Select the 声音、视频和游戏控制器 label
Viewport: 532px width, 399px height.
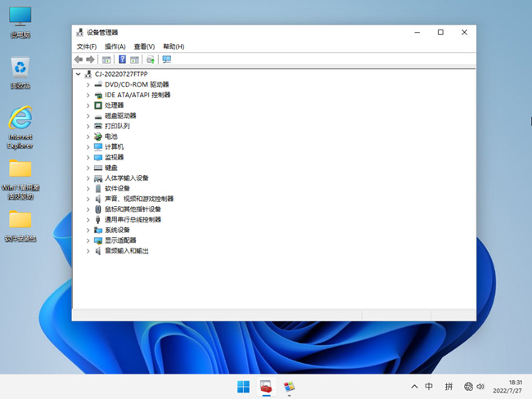point(139,199)
